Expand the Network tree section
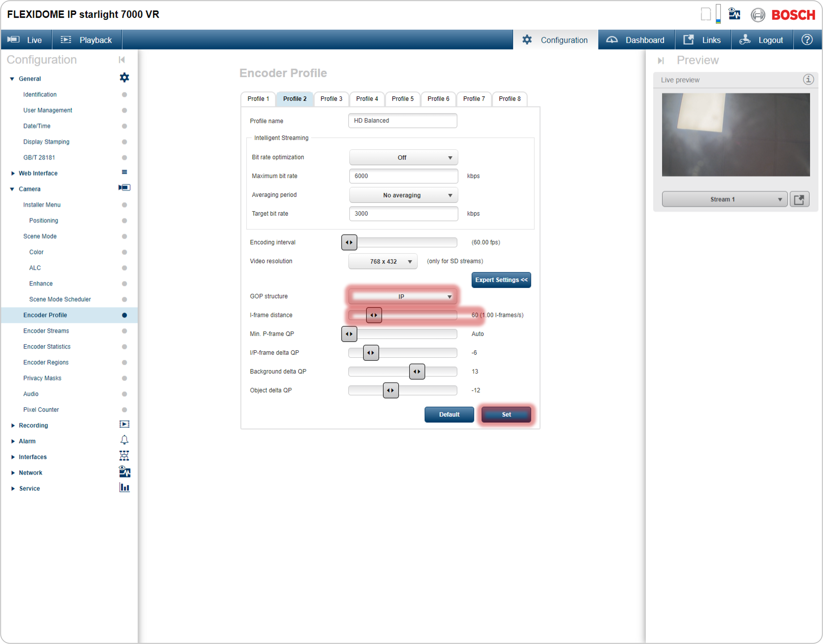 (13, 473)
